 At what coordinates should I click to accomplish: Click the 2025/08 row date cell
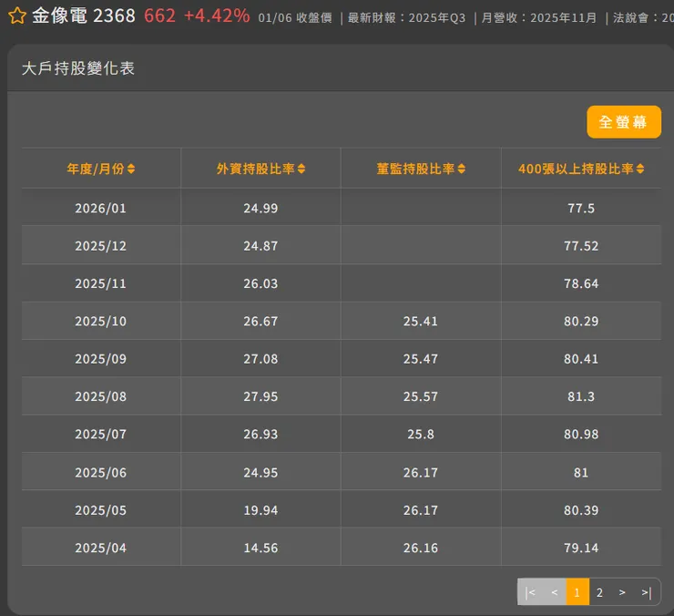pyautogui.click(x=100, y=396)
